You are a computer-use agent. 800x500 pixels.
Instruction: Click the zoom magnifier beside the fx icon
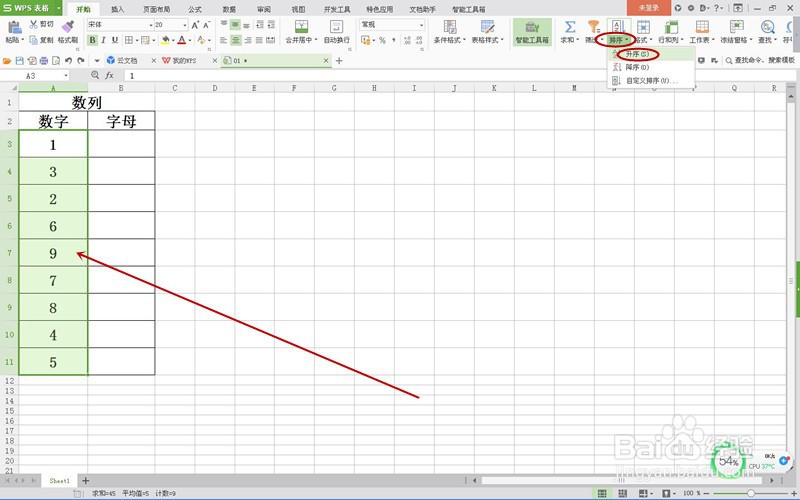coord(95,76)
